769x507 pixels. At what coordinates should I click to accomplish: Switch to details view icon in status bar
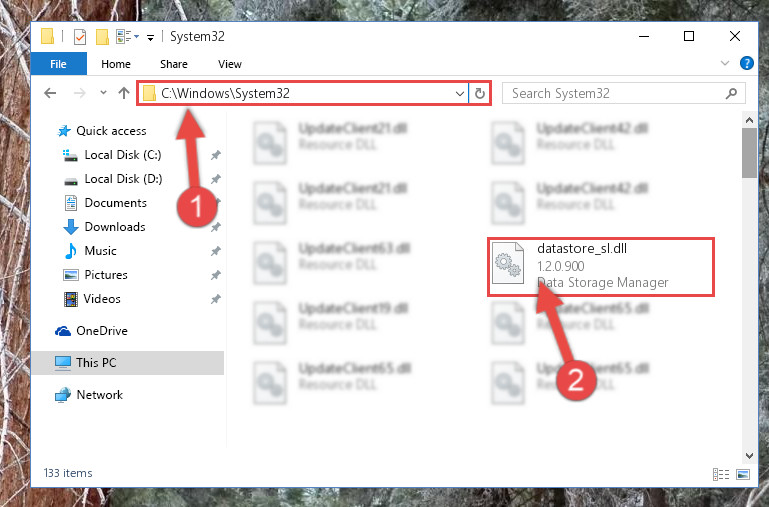click(x=720, y=474)
